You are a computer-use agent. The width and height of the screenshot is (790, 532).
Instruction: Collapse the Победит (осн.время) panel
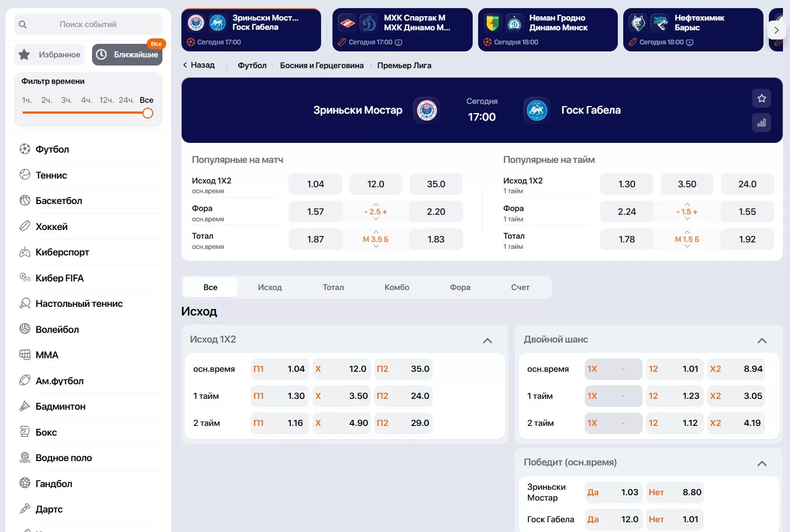click(x=762, y=463)
